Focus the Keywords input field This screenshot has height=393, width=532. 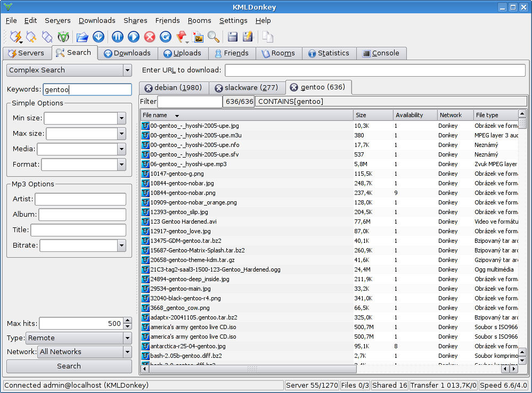tap(87, 89)
